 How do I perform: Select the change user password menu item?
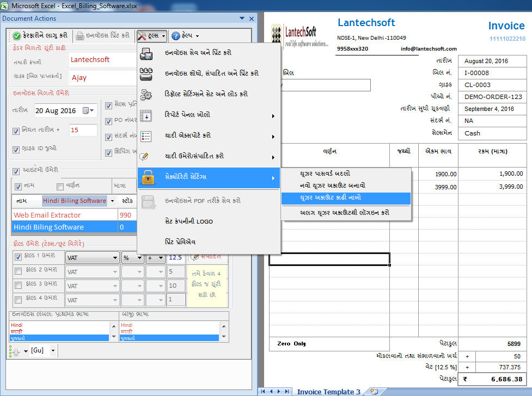click(346, 174)
